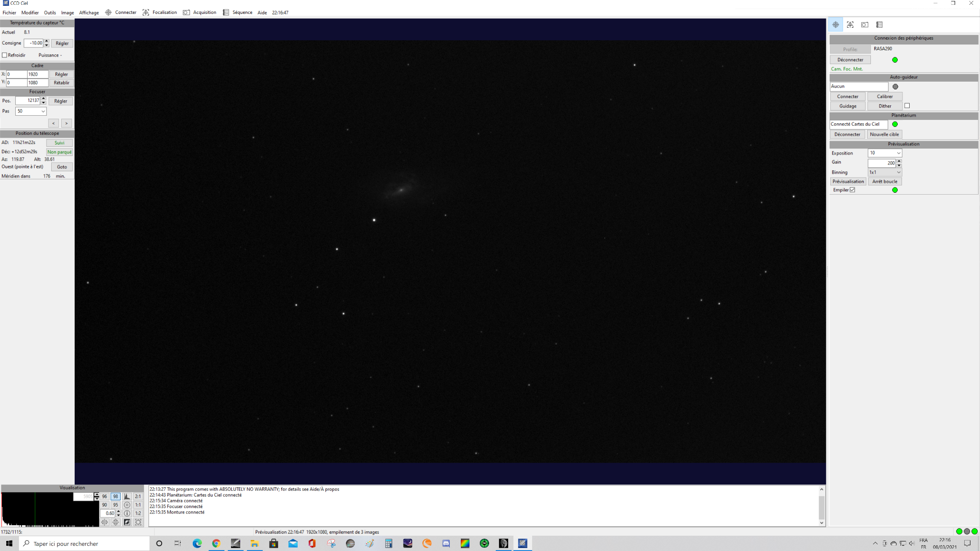The width and height of the screenshot is (980, 551).
Task: Open the Affichage menu
Action: (89, 12)
